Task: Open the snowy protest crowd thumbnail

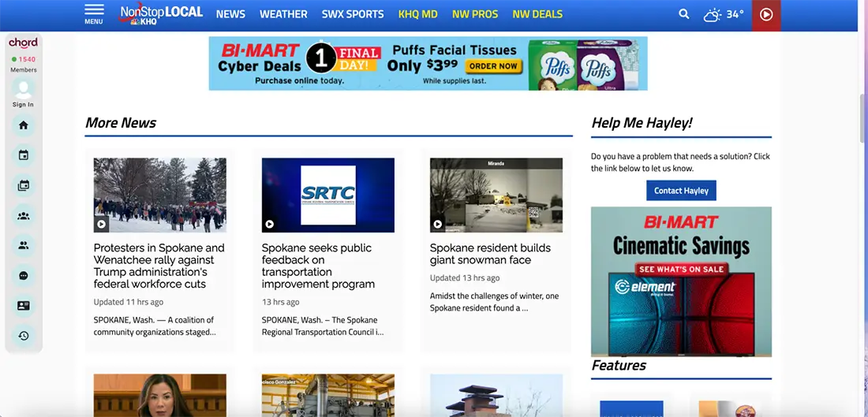Action: [x=160, y=195]
